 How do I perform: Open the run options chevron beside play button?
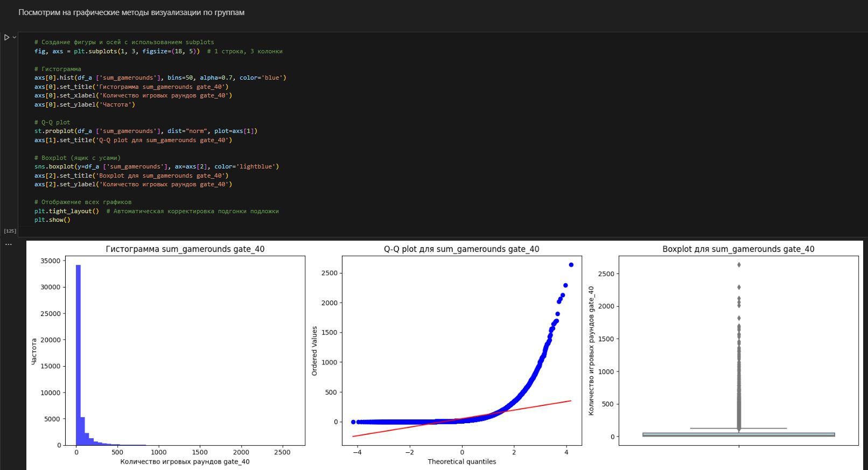(15, 37)
